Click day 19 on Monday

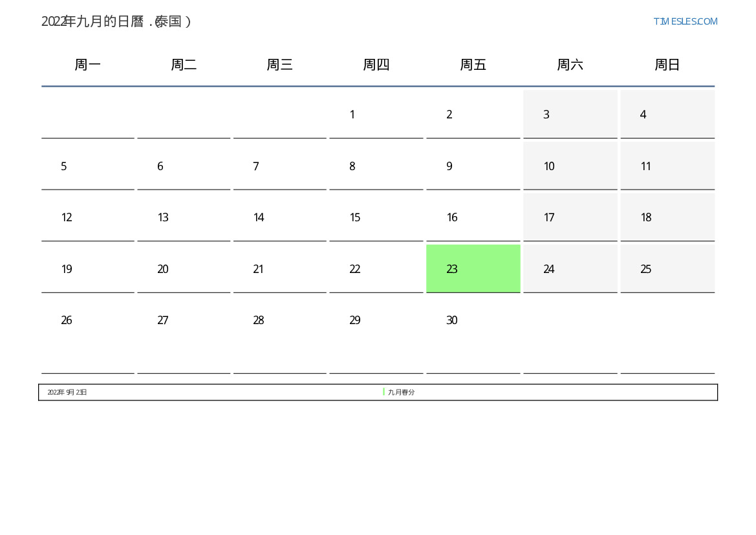click(x=88, y=269)
